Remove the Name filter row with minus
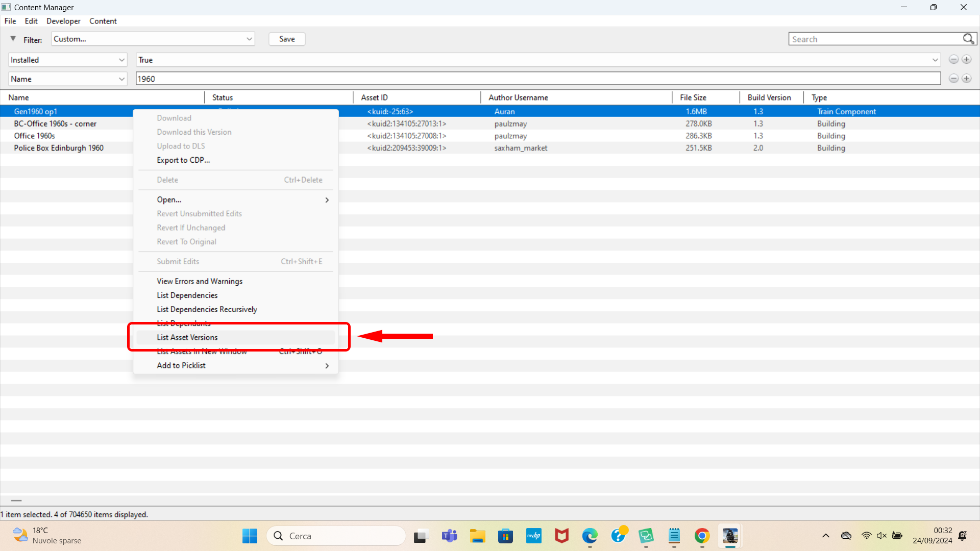 (953, 79)
